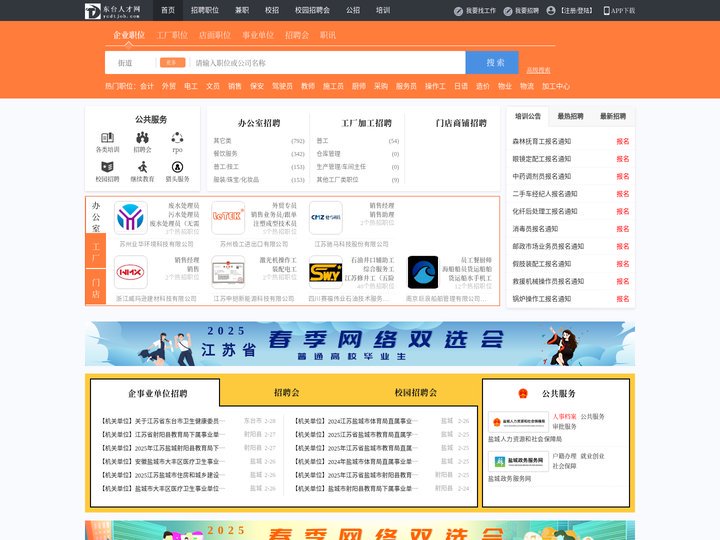Select the 办公室 vertical tab
The height and width of the screenshot is (540, 720).
96,216
